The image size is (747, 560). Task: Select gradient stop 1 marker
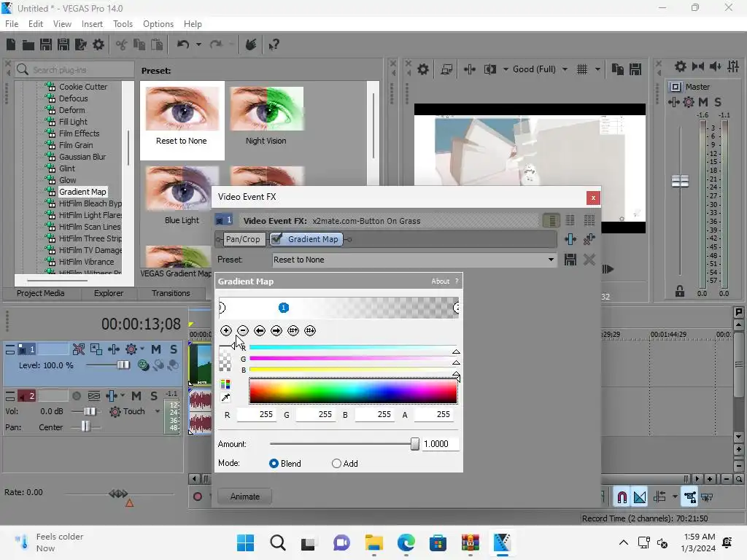(284, 308)
